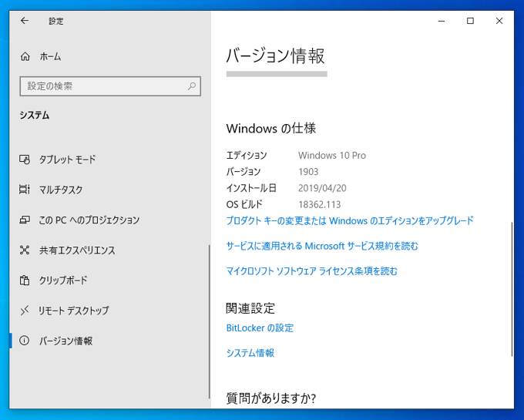Click the search magnifier icon
Image resolution: width=524 pixels, height=420 pixels.
(192, 86)
